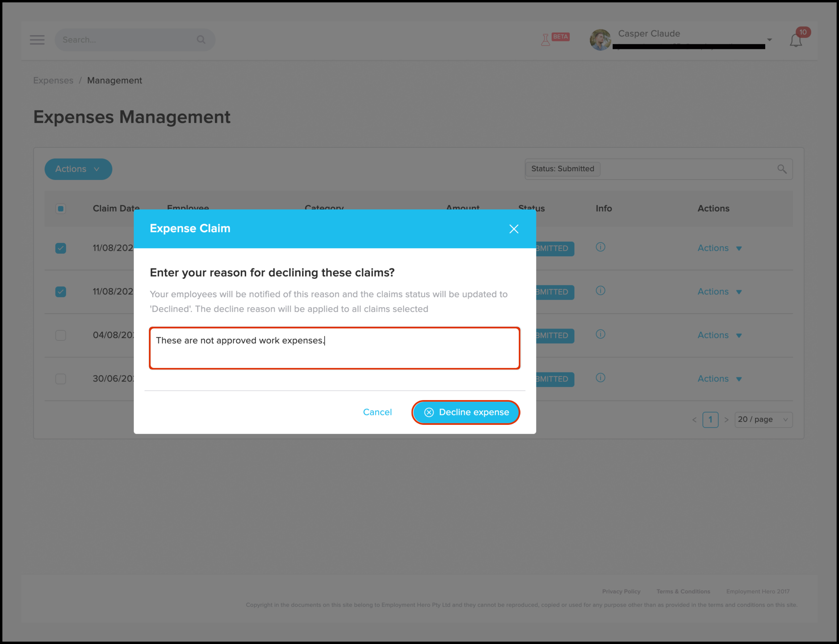This screenshot has height=644, width=839.
Task: Open the hamburger navigation menu
Action: tap(37, 40)
